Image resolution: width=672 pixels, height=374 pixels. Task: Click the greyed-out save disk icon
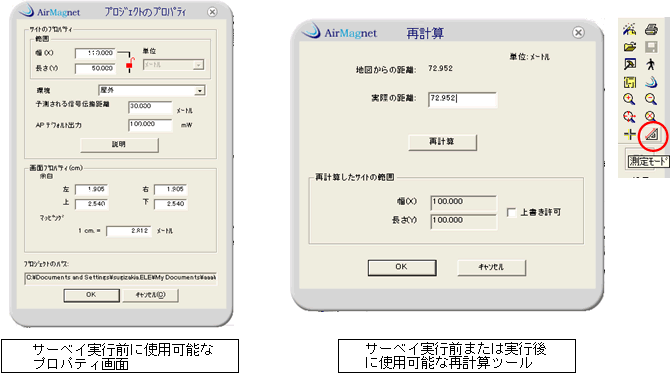[651, 47]
